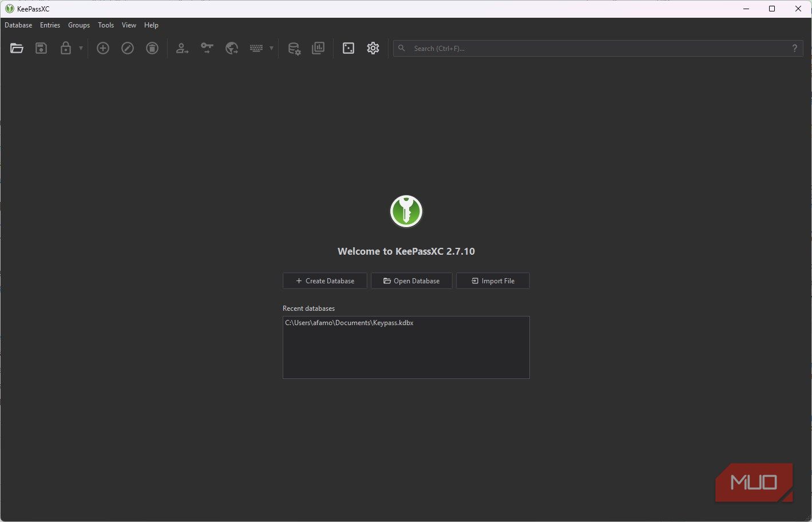Open application Settings gear icon
This screenshot has height=522, width=812.
pyautogui.click(x=373, y=49)
